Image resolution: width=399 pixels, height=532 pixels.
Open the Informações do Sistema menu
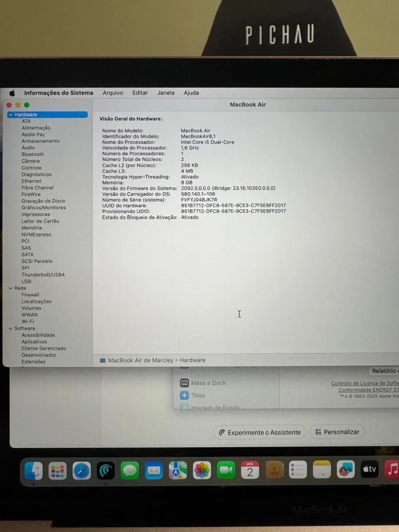coord(59,93)
